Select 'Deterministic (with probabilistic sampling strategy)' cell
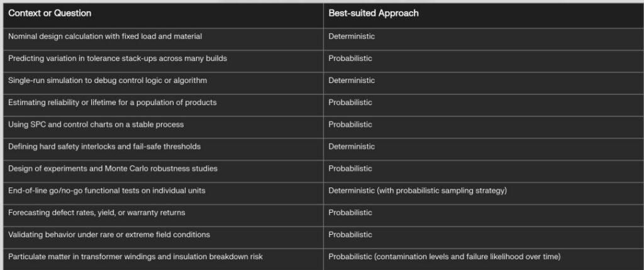Viewport: 644px width, 270px height. coord(418,191)
